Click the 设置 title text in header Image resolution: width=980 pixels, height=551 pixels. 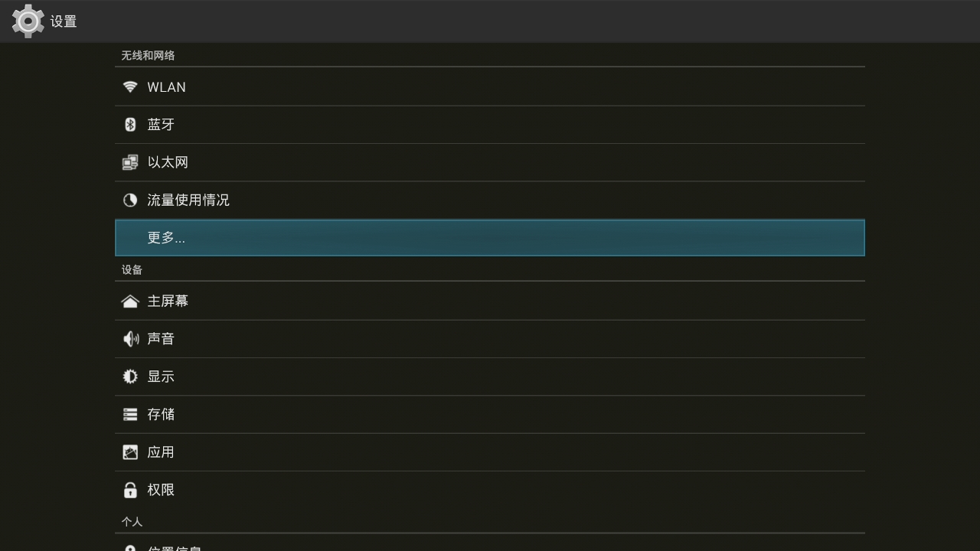click(64, 21)
